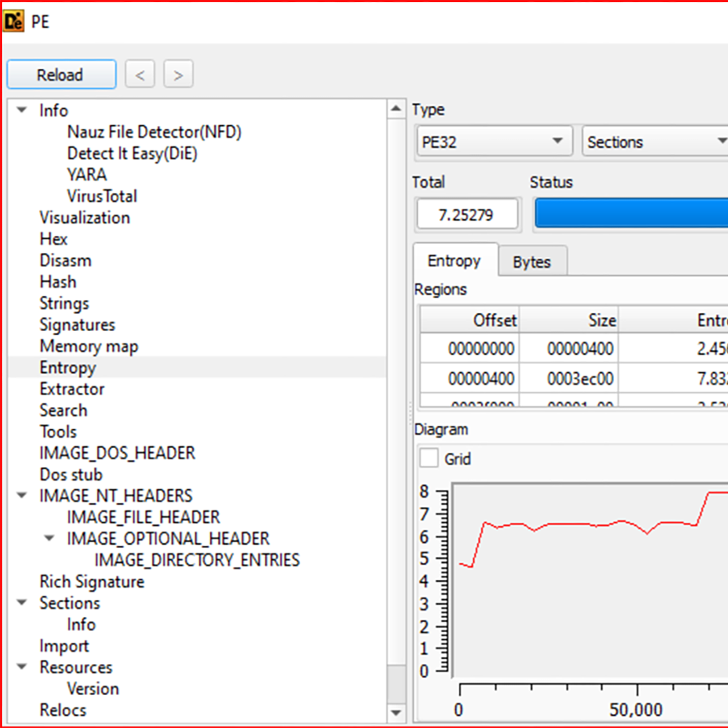Click the tree scrollbar down arrow

coord(396,712)
